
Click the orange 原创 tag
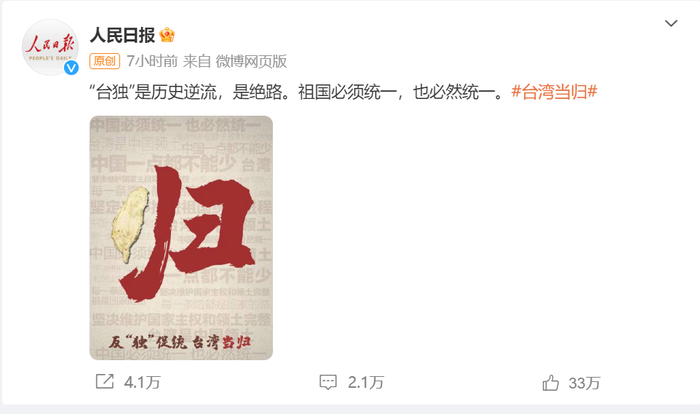coord(104,61)
